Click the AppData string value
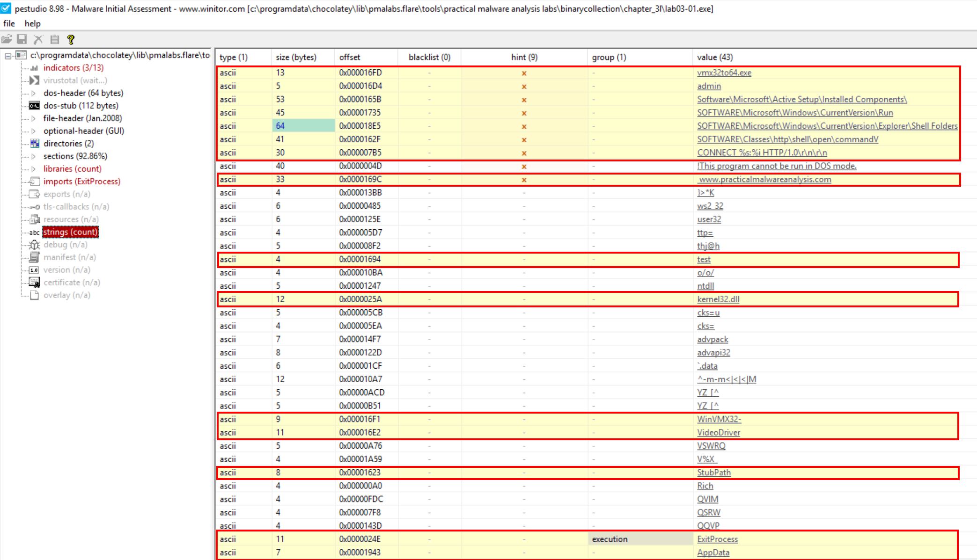 pos(713,553)
